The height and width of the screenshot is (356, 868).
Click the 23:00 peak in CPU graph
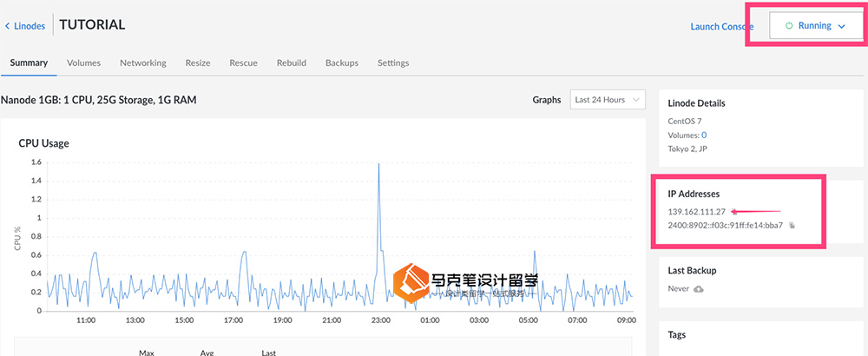pos(378,164)
